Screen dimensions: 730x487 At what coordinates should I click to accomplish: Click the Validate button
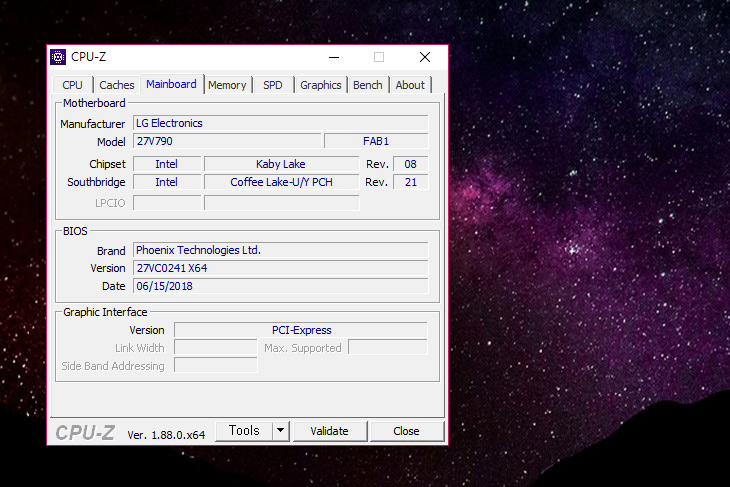[330, 431]
